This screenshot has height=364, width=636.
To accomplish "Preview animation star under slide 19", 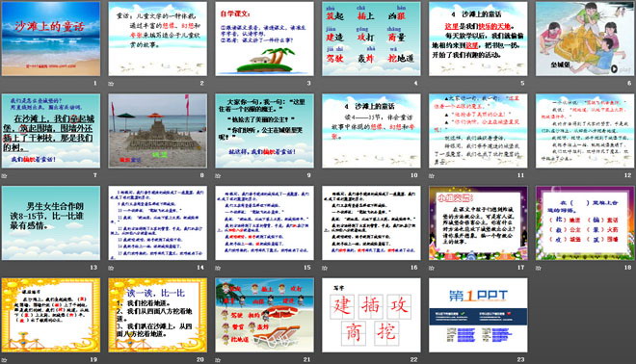I will [x=4, y=360].
